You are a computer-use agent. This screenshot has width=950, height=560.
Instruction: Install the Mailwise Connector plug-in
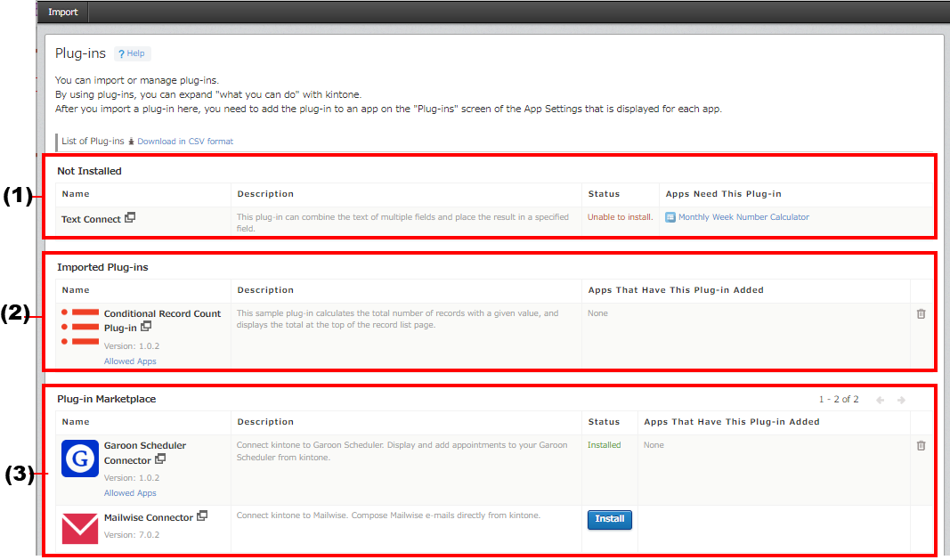click(609, 519)
